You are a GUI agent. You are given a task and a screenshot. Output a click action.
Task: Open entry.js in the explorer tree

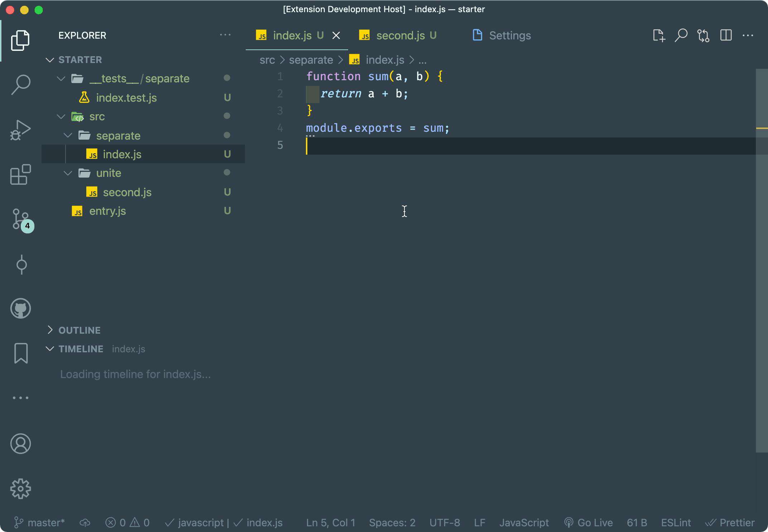coord(143,211)
